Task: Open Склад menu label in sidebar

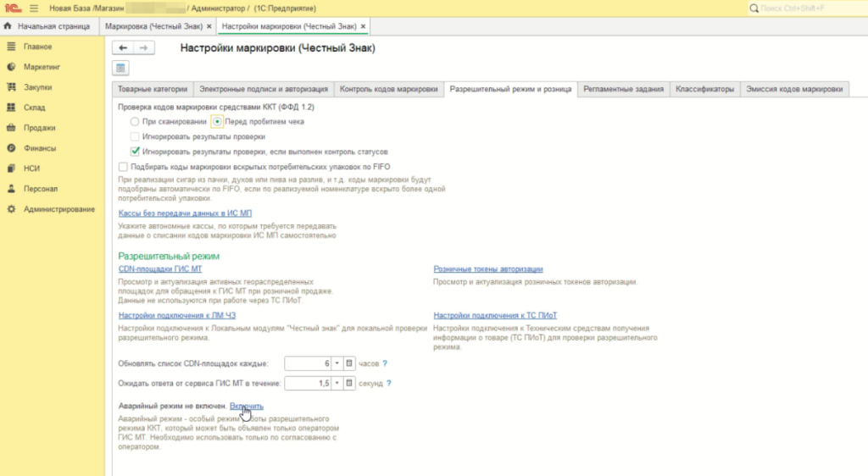Action: coord(34,108)
